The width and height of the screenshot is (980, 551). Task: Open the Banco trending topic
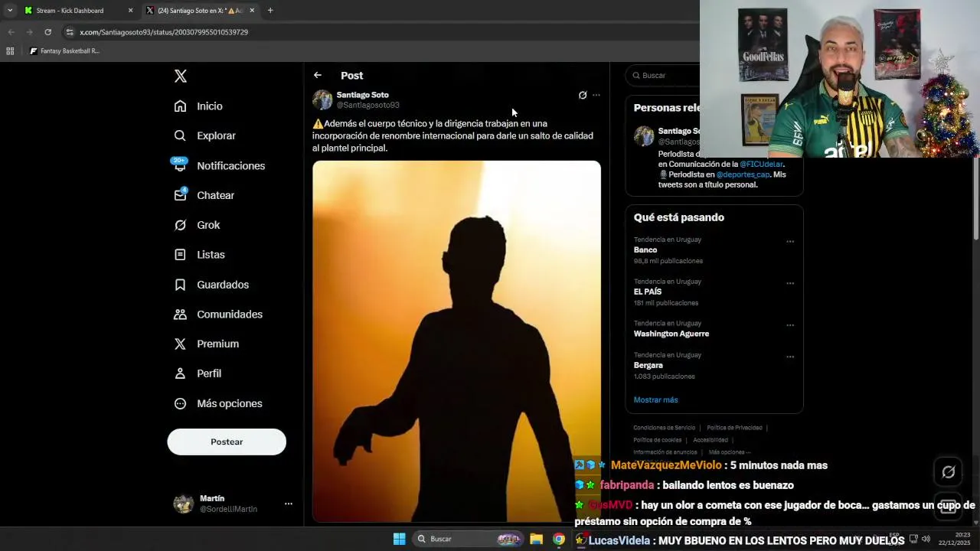tap(645, 250)
